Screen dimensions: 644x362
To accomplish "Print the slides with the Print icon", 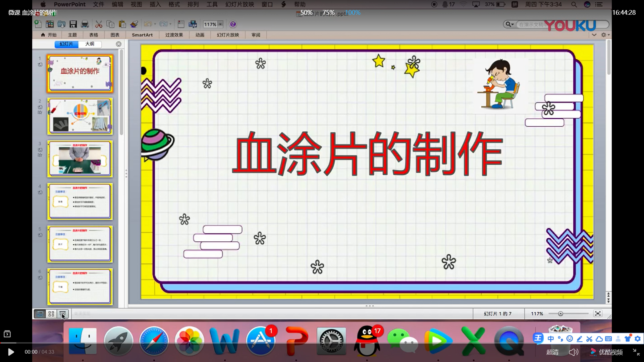I will tap(85, 24).
